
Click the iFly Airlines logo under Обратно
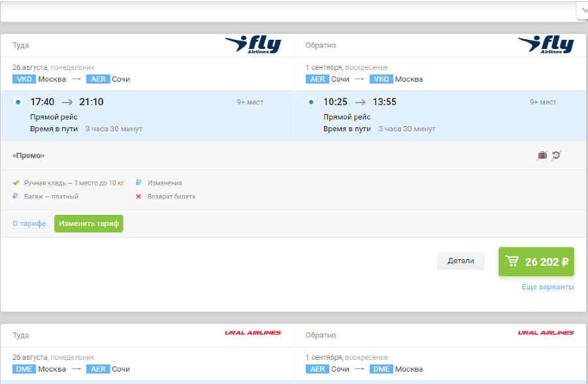click(x=546, y=45)
